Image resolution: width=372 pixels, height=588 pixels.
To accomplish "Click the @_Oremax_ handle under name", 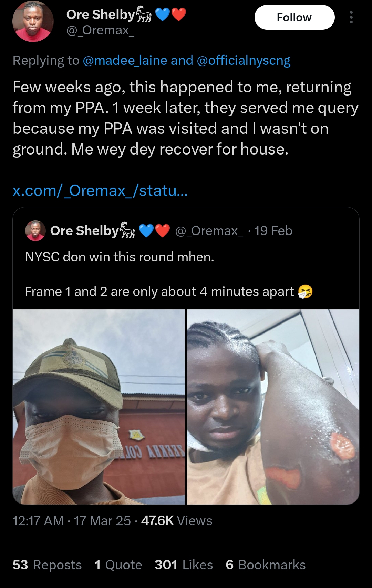I will point(100,30).
